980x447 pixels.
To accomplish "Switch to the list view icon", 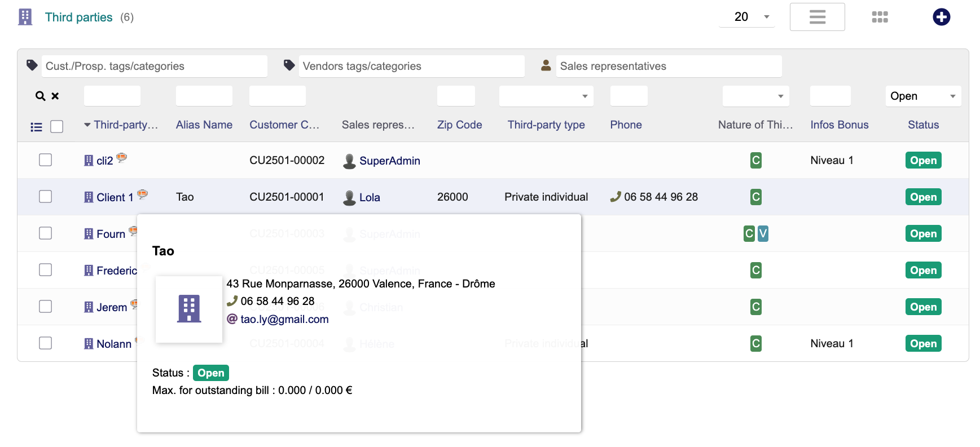I will 817,17.
